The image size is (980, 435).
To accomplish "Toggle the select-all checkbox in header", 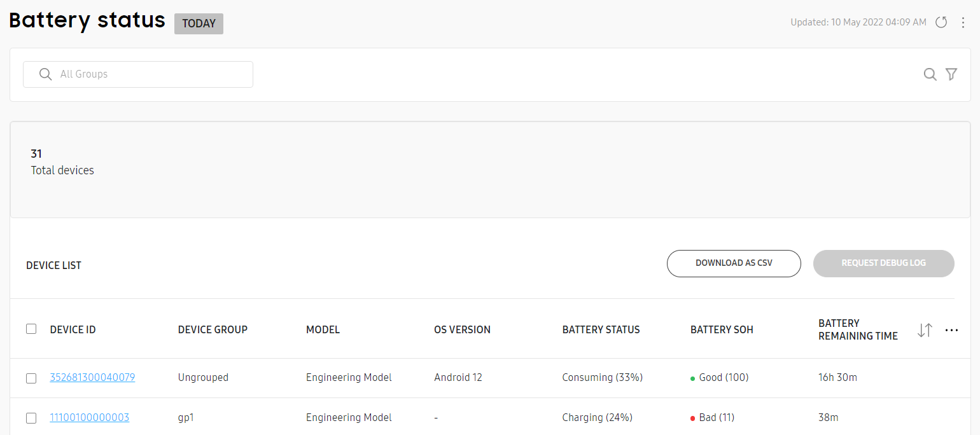I will point(31,329).
